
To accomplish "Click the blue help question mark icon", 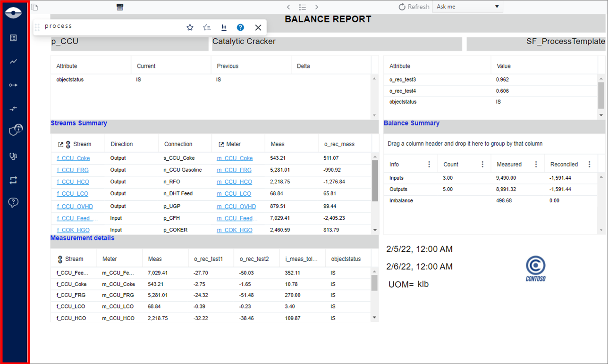I will (240, 27).
